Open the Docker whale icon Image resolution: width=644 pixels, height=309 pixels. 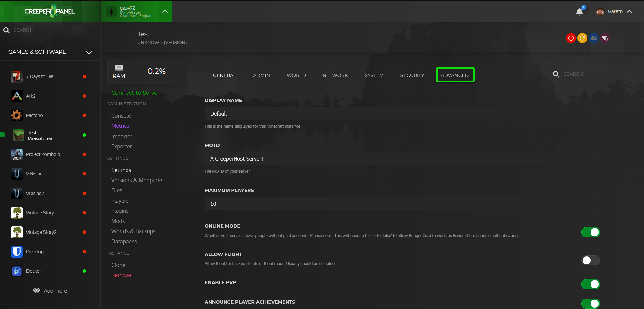(17, 271)
